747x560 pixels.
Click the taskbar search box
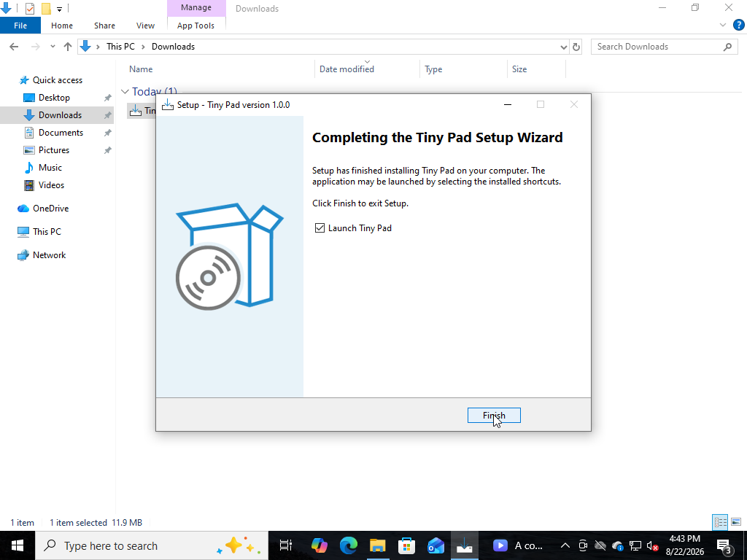pos(152,545)
